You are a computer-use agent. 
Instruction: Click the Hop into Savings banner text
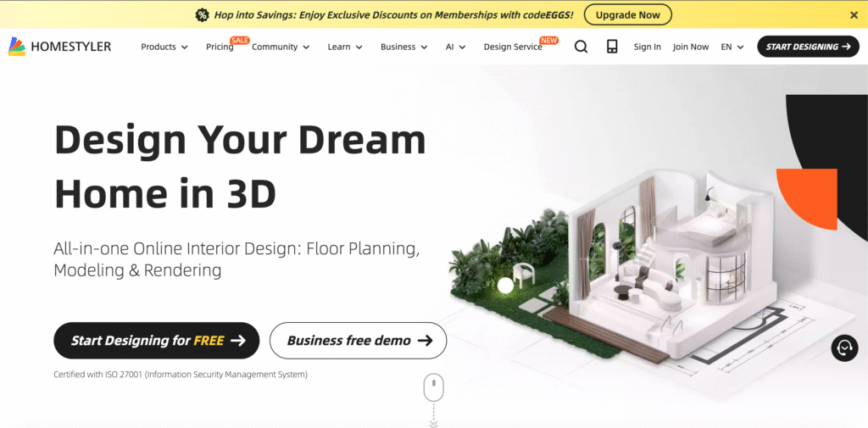[x=393, y=15]
